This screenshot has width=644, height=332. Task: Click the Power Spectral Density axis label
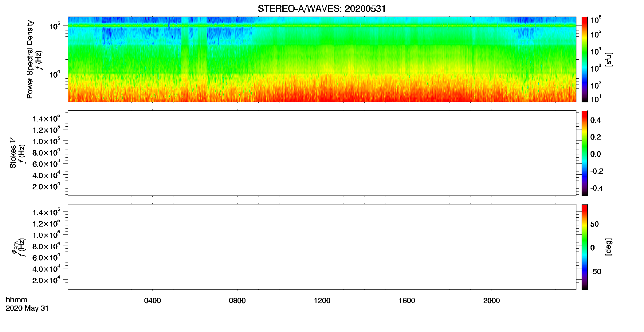pyautogui.click(x=30, y=59)
